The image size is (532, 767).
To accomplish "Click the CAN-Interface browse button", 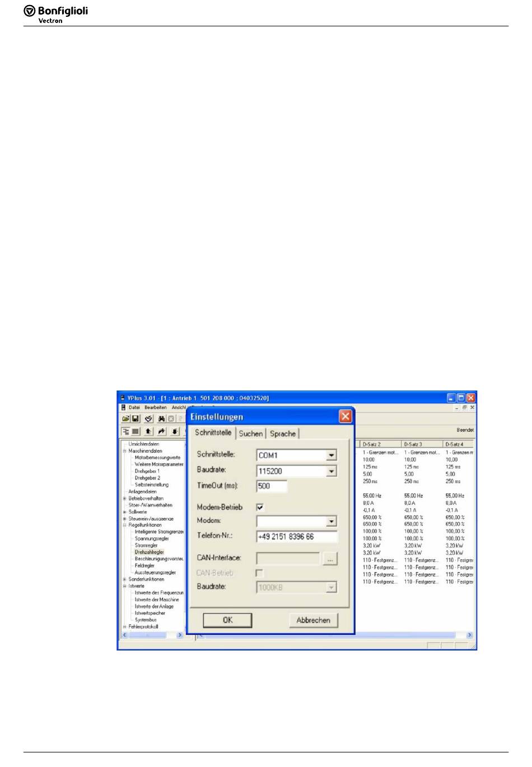I will [x=330, y=559].
